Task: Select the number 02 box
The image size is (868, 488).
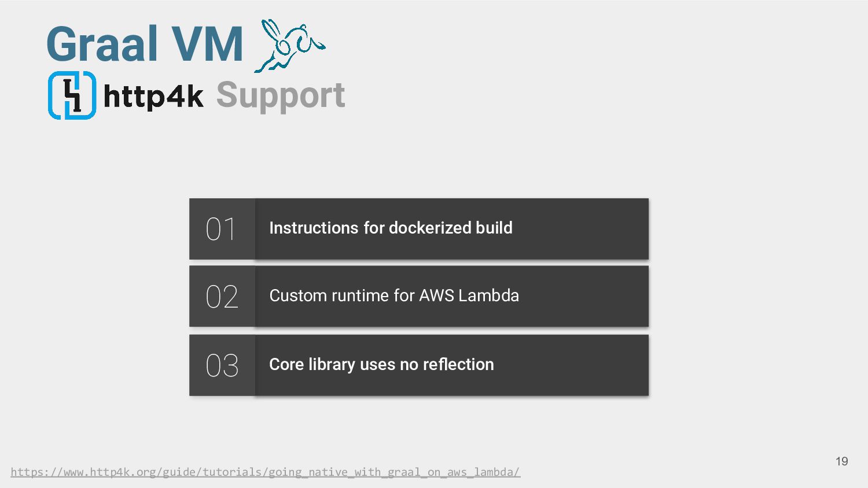Action: tap(222, 297)
